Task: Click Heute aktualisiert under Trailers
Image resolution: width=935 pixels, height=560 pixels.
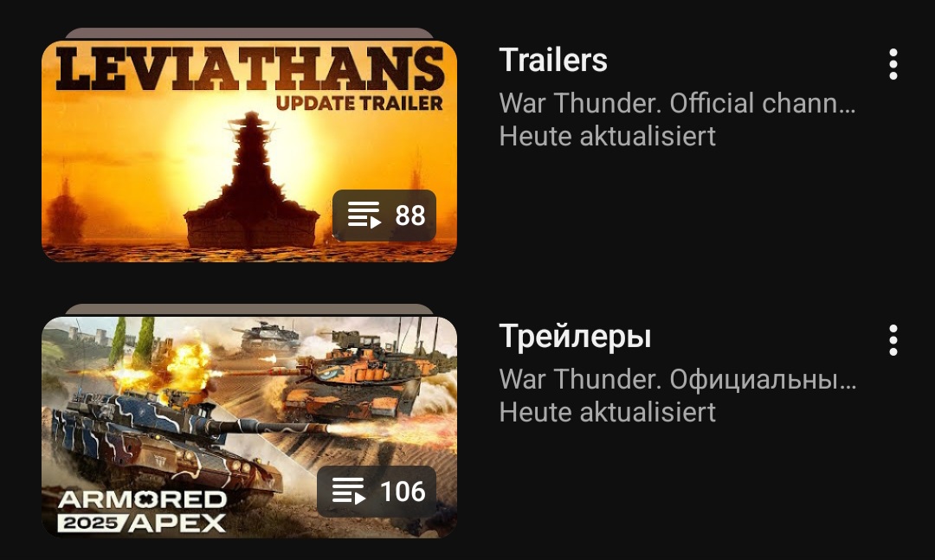Action: [x=607, y=136]
